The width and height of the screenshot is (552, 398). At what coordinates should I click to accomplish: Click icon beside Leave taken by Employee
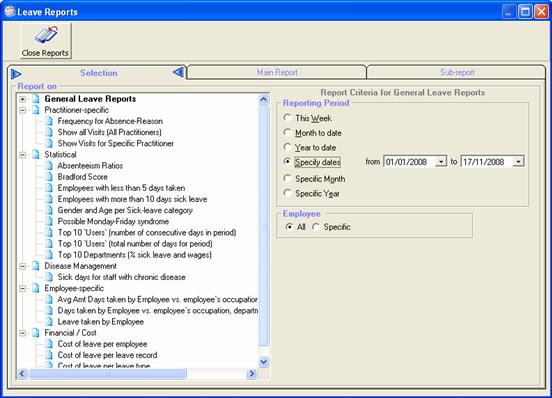tap(49, 322)
